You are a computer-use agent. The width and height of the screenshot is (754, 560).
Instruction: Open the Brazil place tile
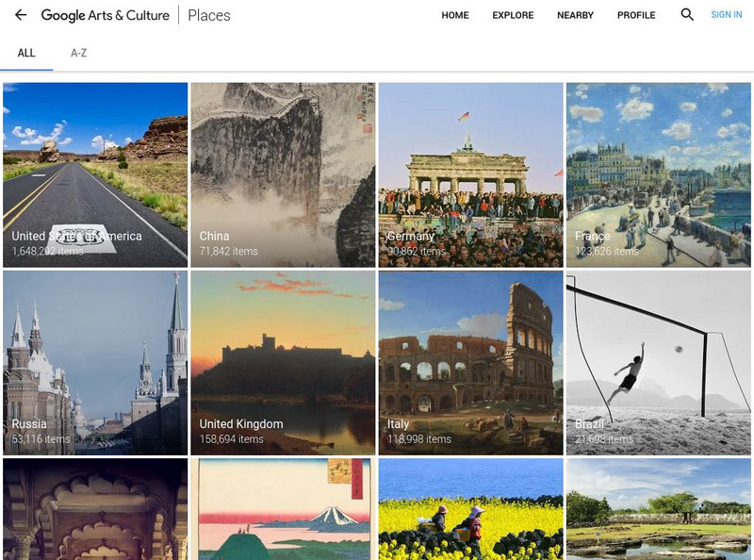pyautogui.click(x=658, y=363)
